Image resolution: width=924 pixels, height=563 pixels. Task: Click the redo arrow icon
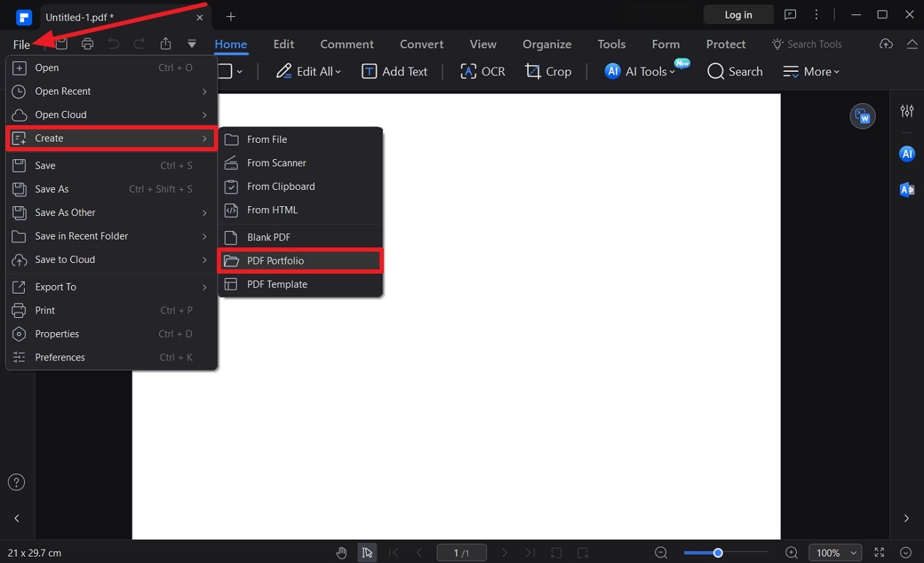point(139,44)
